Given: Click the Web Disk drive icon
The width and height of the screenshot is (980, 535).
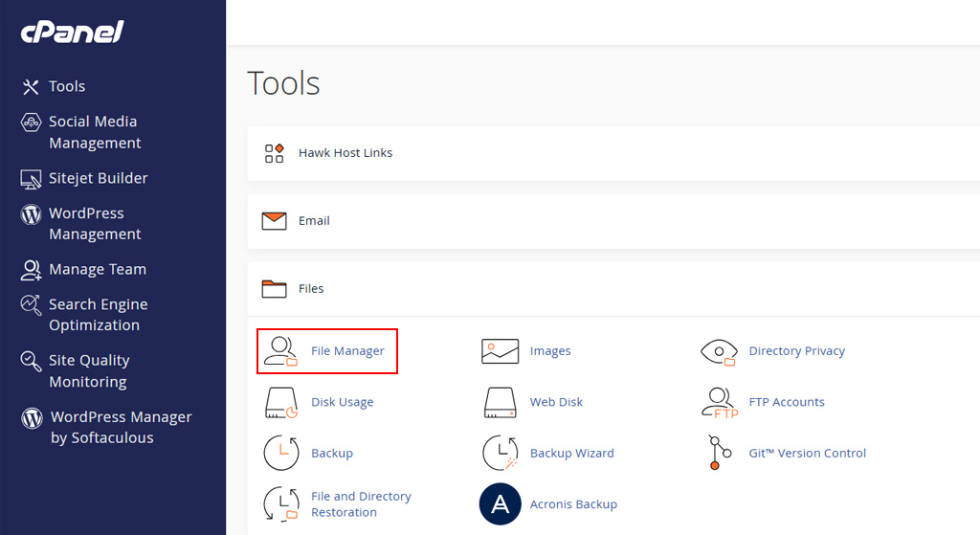Looking at the screenshot, I should click(x=500, y=403).
